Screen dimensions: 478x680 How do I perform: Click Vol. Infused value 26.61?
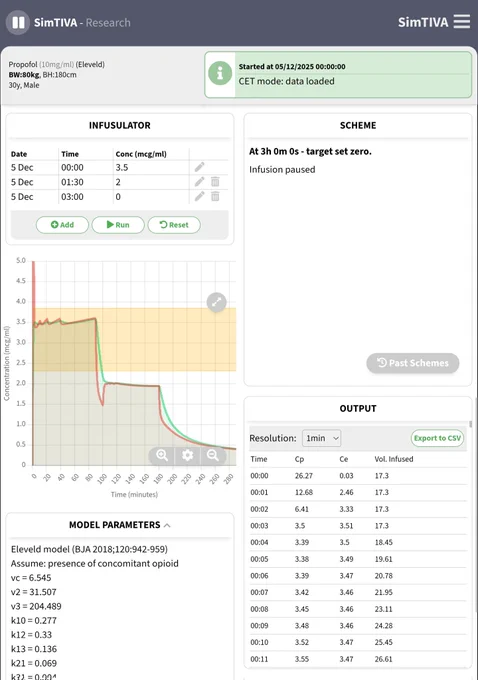383,659
